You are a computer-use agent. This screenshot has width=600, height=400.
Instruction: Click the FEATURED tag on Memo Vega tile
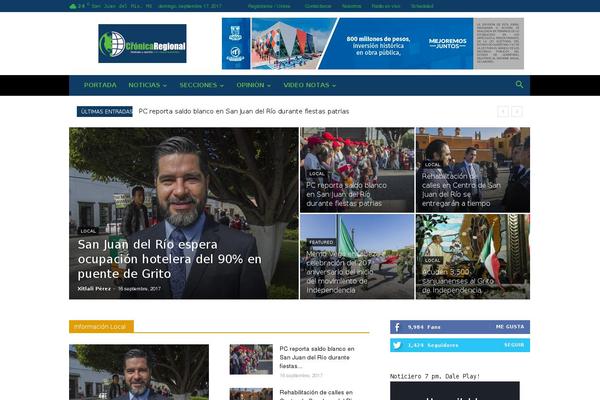pyautogui.click(x=321, y=242)
